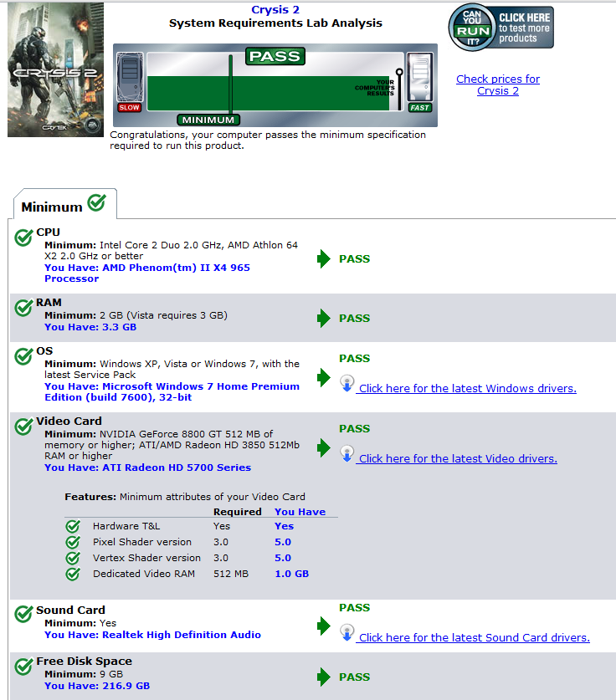This screenshot has height=700, width=616.
Task: Click the green checkmark on Minimum tab
Action: tap(97, 202)
